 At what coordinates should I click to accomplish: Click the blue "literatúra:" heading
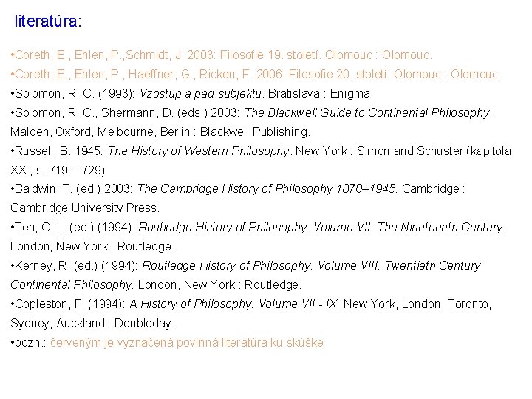point(48,21)
